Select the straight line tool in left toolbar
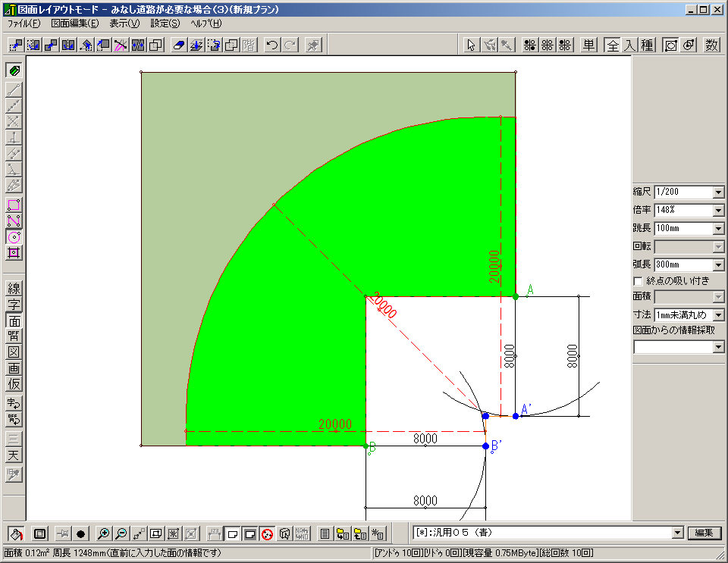The image size is (728, 563). pyautogui.click(x=14, y=89)
